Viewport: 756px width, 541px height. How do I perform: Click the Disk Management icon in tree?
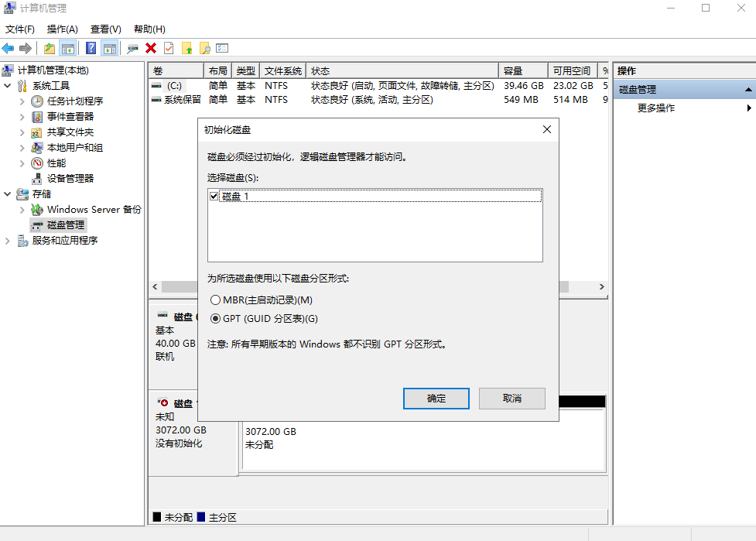(x=37, y=225)
